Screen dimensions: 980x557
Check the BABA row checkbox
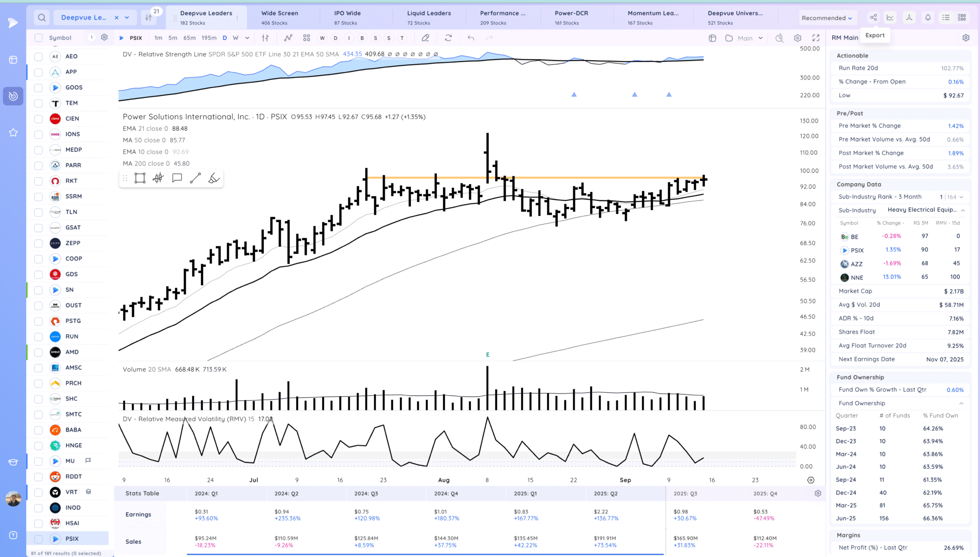(x=38, y=430)
